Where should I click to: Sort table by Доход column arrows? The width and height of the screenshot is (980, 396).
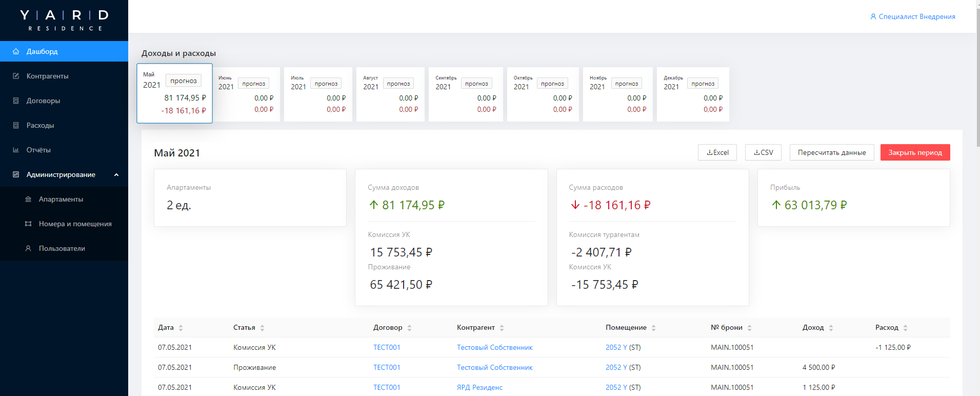click(x=831, y=328)
